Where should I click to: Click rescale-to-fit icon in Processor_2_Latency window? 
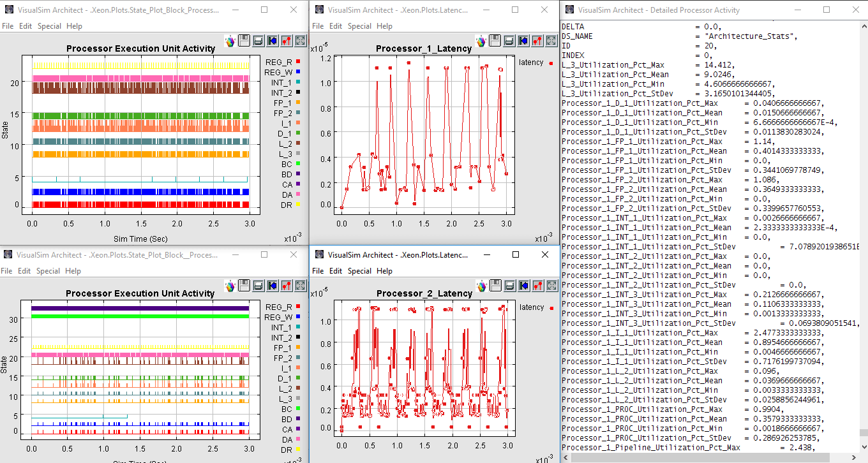(551, 286)
